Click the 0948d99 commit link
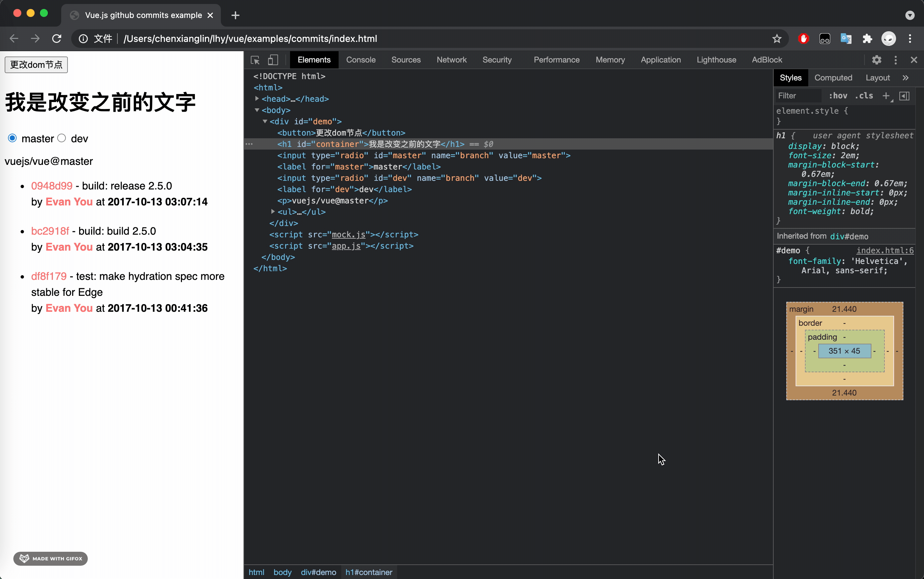Screen dimensions: 924x579 (x=51, y=185)
